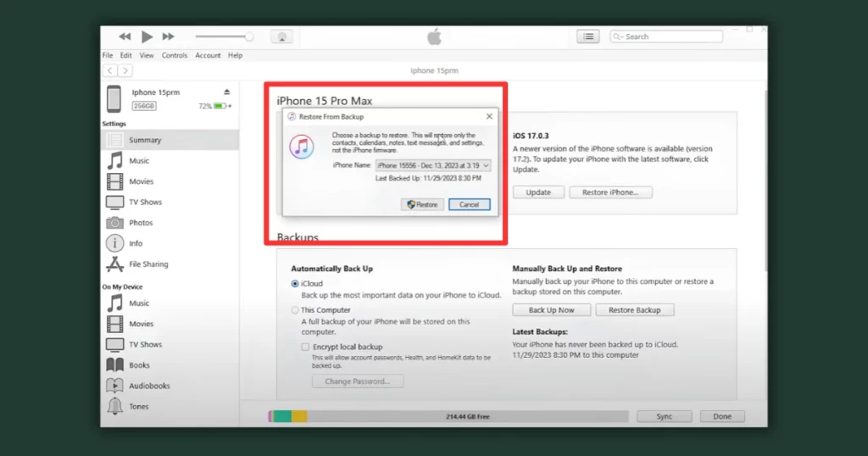
Task: Adjust the volume slider knob
Action: click(249, 36)
